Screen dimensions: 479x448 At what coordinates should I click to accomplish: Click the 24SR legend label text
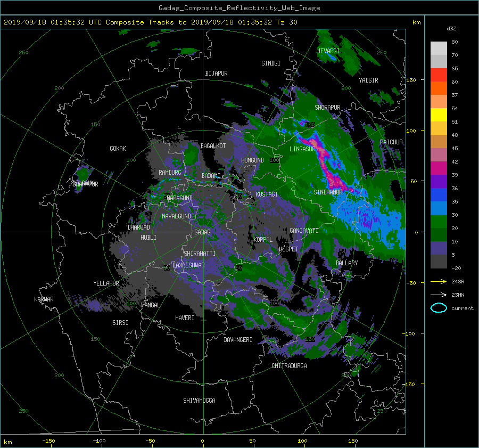coord(458,282)
